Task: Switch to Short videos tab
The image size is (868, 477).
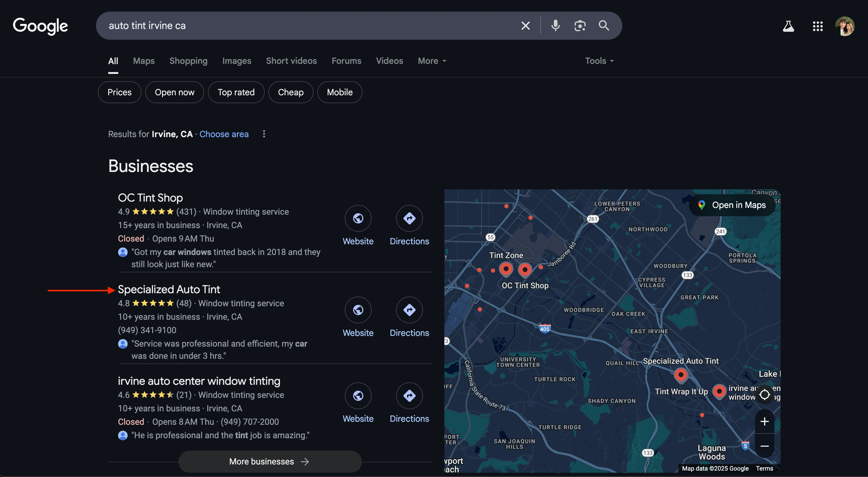Action: click(291, 61)
